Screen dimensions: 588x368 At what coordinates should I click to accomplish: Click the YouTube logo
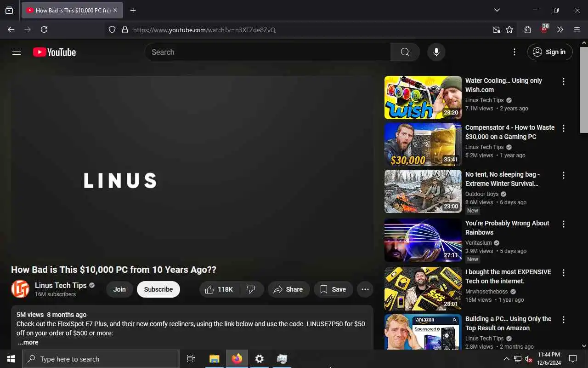click(54, 52)
